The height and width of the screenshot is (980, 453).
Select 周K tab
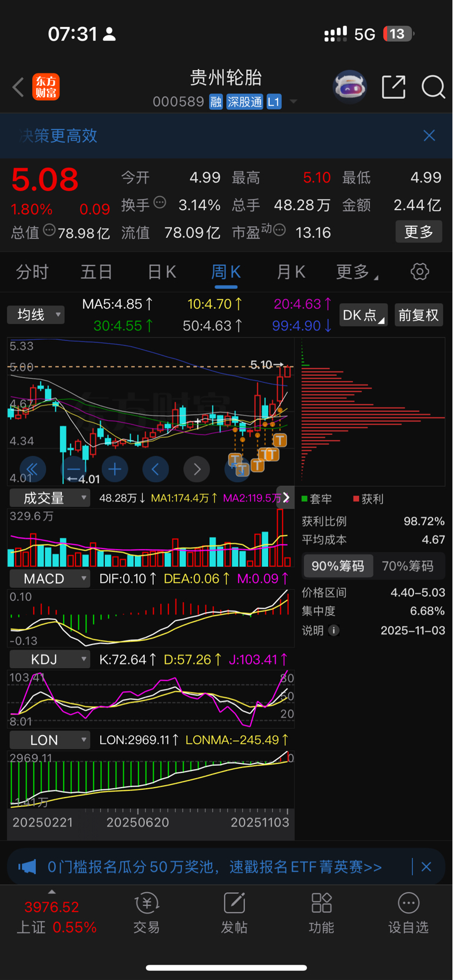[226, 272]
